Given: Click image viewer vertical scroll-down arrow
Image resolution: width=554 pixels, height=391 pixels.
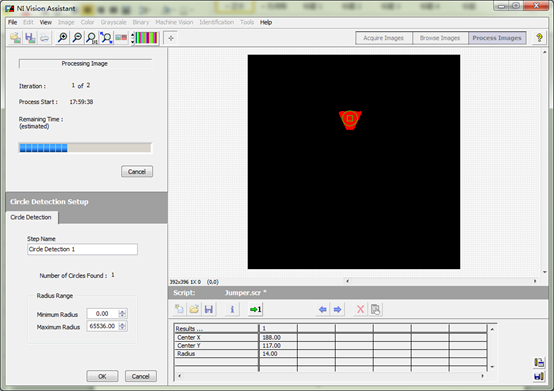Looking at the screenshot, I should pyautogui.click(x=544, y=272).
